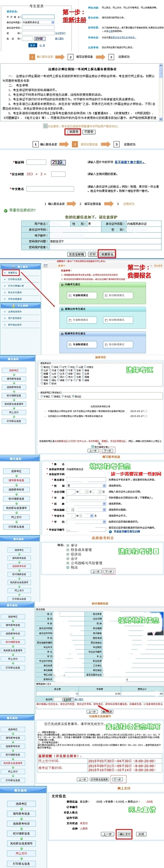Focus the 验证码 input on registration form
The height and width of the screenshot is (868, 164).
[36, 162]
